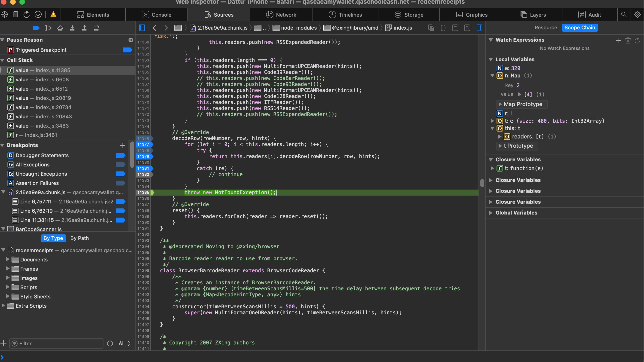The height and width of the screenshot is (362, 644).
Task: Clear all watch expressions trash icon
Action: 628,40
